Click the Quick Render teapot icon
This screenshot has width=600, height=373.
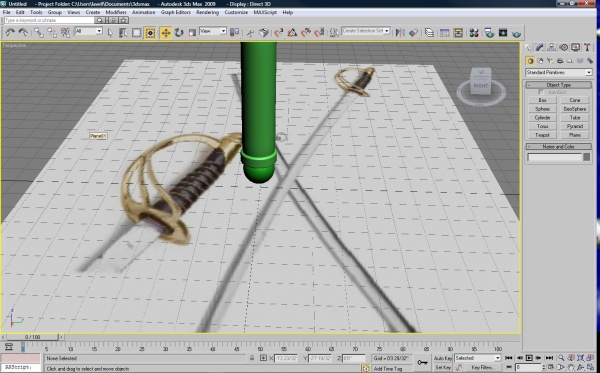(517, 33)
